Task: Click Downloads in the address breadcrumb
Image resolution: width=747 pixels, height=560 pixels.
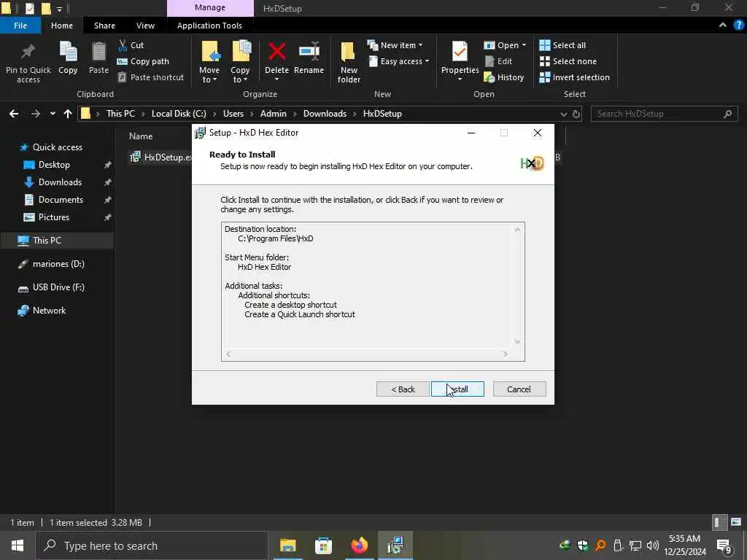Action: pyautogui.click(x=325, y=114)
